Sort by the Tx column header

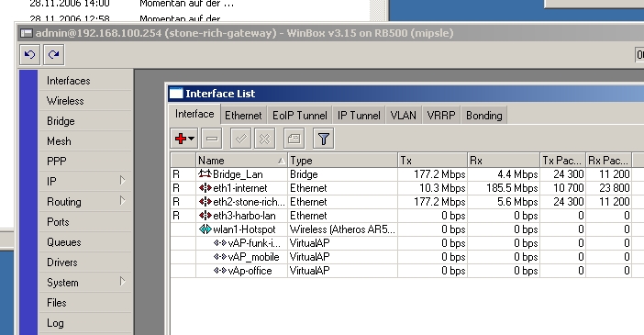432,161
